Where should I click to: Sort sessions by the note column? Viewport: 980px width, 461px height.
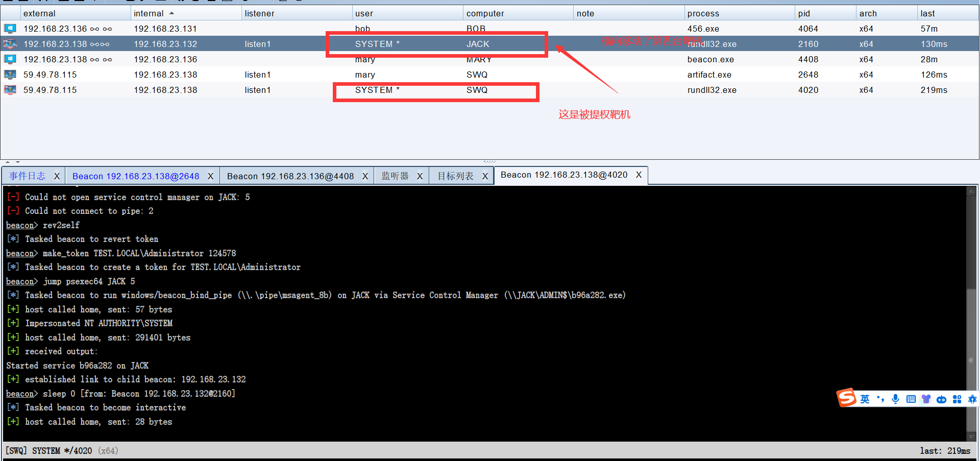(628, 13)
